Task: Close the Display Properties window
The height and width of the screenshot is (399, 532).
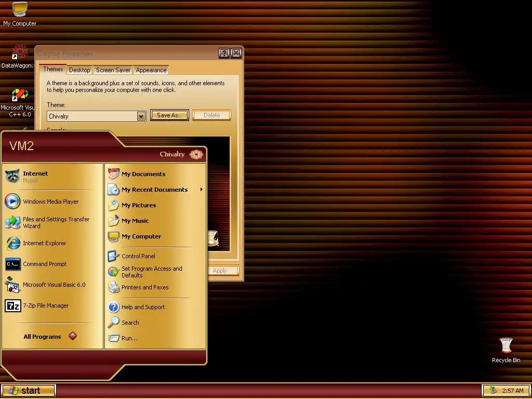Action: pos(236,53)
